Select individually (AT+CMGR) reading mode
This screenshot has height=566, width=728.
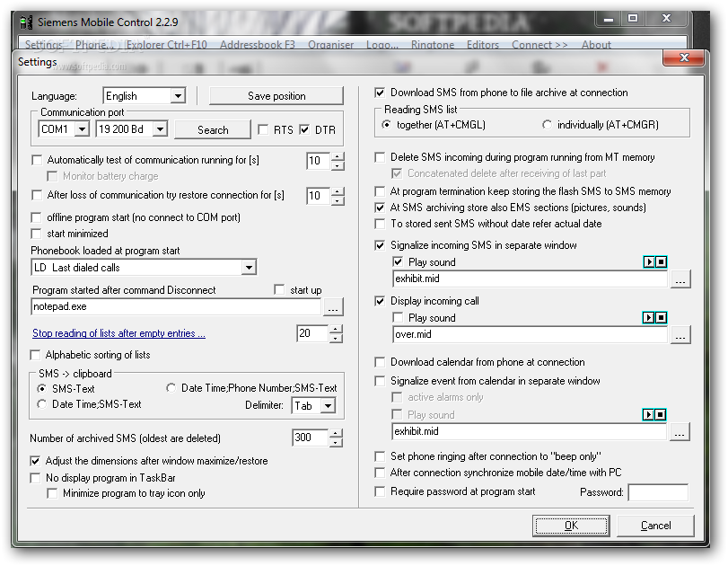tap(547, 125)
